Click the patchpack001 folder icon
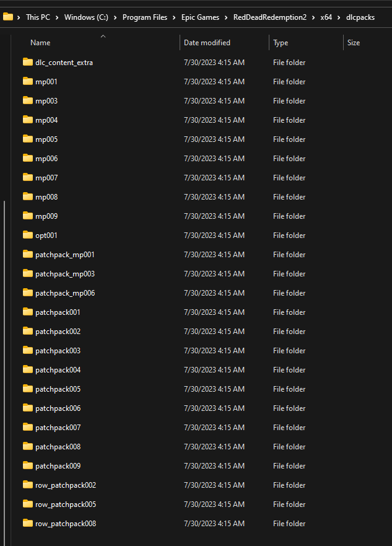 point(28,312)
